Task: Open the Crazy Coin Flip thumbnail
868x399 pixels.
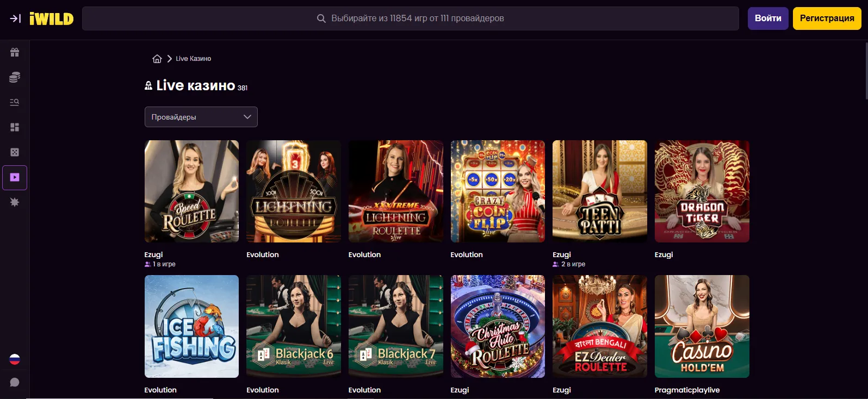Action: (x=498, y=191)
